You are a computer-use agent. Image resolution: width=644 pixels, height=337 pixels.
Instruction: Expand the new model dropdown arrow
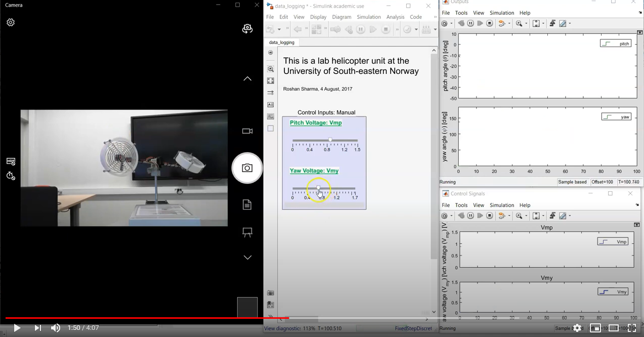click(278, 30)
